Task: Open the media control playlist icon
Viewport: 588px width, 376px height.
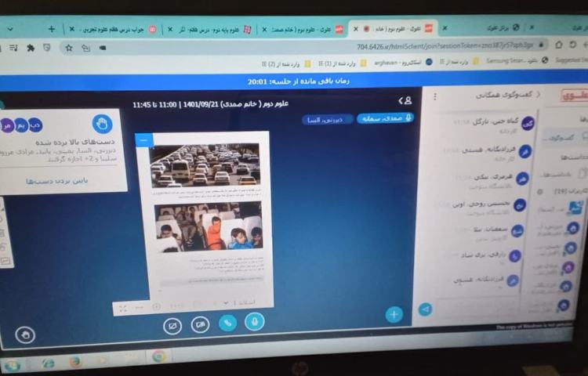Action: pyautogui.click(x=13, y=48)
